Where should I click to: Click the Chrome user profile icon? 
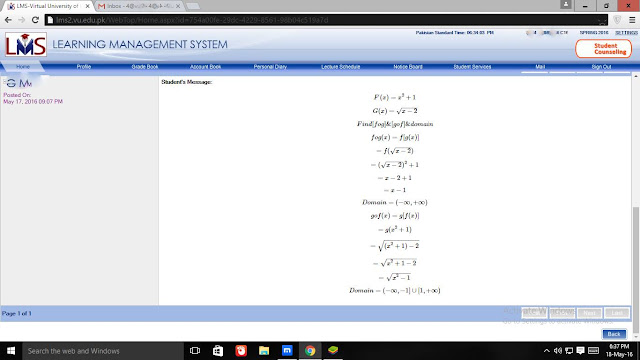coord(566,5)
